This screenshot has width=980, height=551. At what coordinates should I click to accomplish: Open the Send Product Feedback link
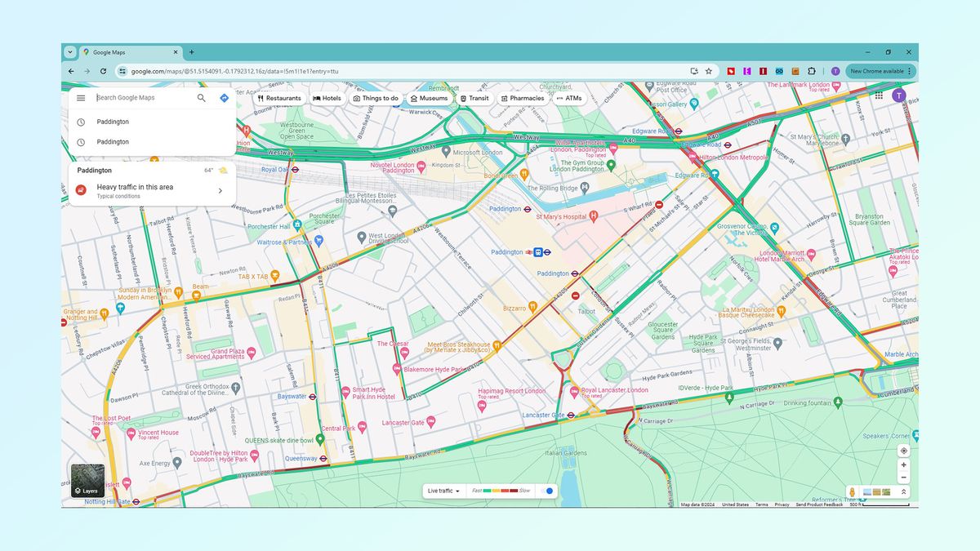point(817,504)
